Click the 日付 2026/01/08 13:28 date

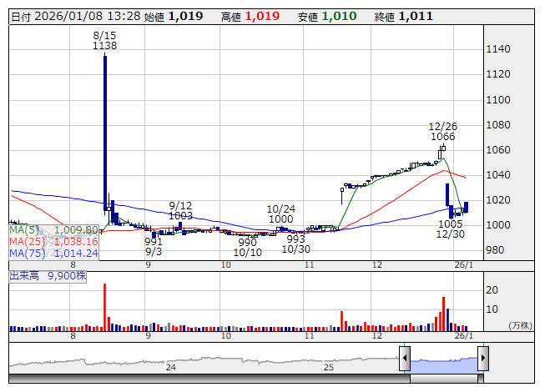(76, 17)
